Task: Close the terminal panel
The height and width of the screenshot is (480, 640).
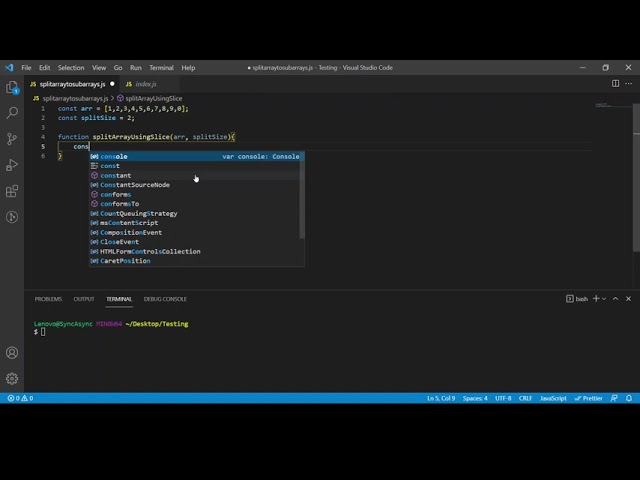Action: click(x=629, y=299)
